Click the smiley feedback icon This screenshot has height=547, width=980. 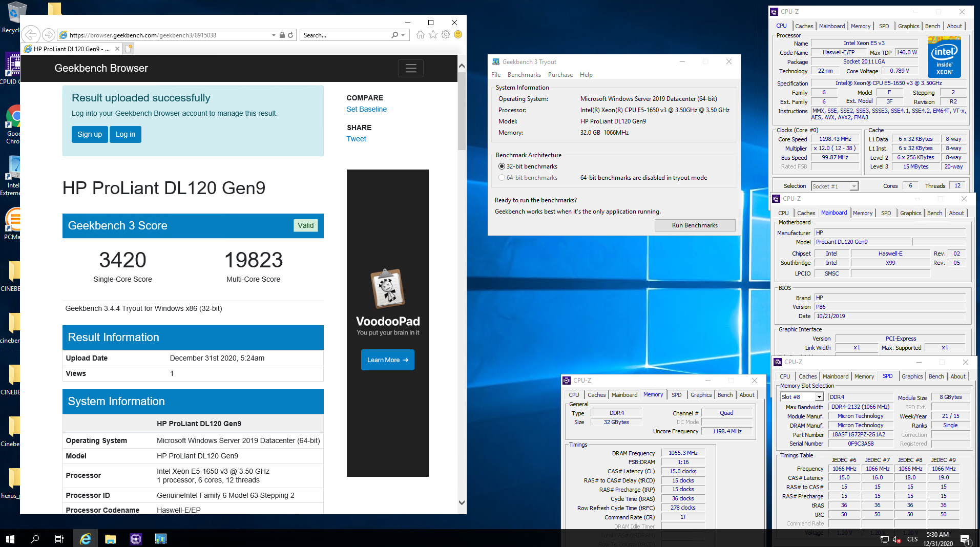click(x=458, y=34)
